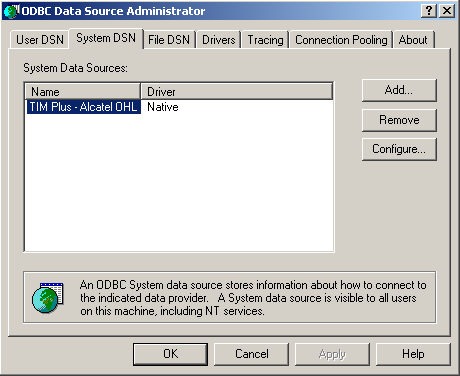
Task: Open Help from bottom button
Action: [413, 354]
